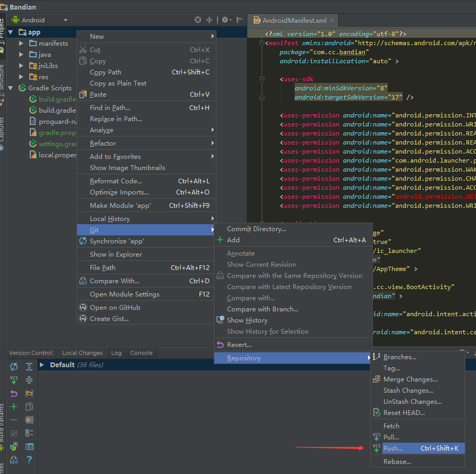Select Rebase… in Repository submenu
The height and width of the screenshot is (474, 476).
tap(418, 462)
